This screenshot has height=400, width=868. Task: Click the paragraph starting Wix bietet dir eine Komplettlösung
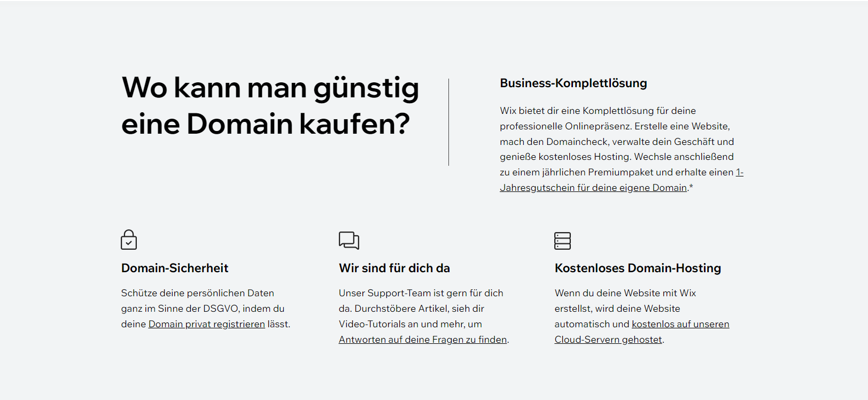(622, 149)
